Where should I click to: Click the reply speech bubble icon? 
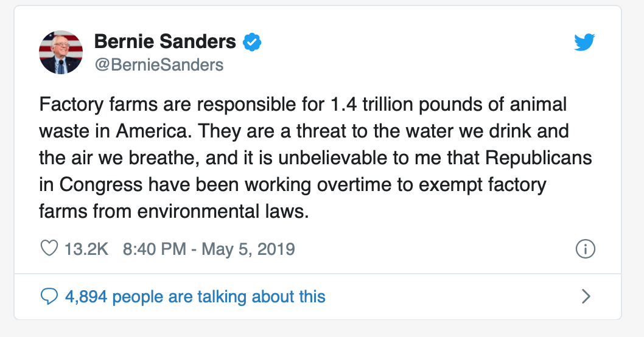click(48, 296)
